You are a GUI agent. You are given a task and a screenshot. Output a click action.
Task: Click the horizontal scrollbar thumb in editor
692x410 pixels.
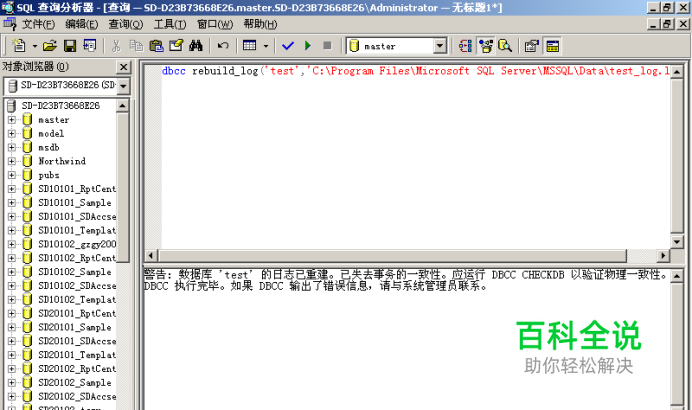tap(392, 256)
